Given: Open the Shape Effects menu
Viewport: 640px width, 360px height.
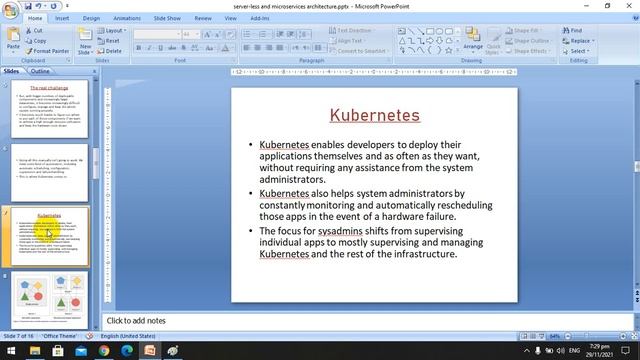Looking at the screenshot, I should [x=528, y=51].
